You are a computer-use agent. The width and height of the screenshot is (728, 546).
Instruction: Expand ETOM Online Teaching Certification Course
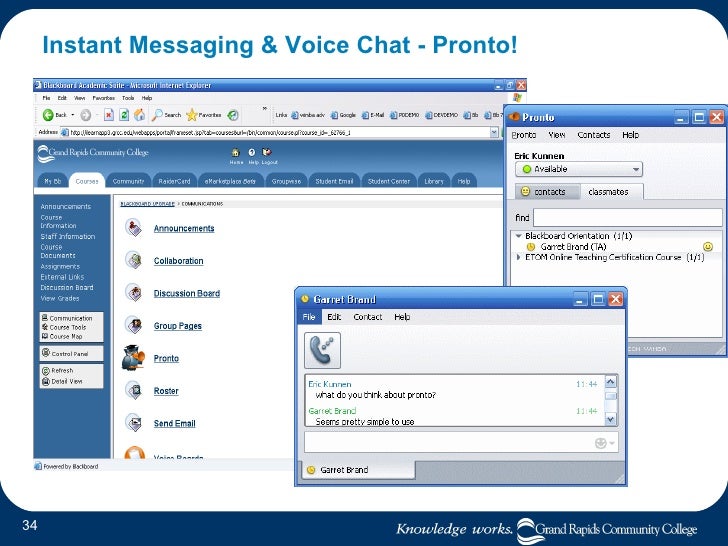(x=519, y=257)
